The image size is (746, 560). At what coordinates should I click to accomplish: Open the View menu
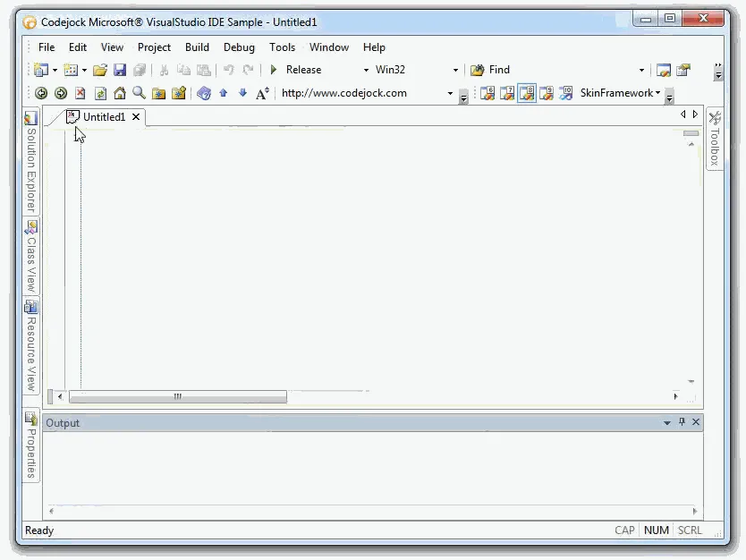(x=112, y=47)
